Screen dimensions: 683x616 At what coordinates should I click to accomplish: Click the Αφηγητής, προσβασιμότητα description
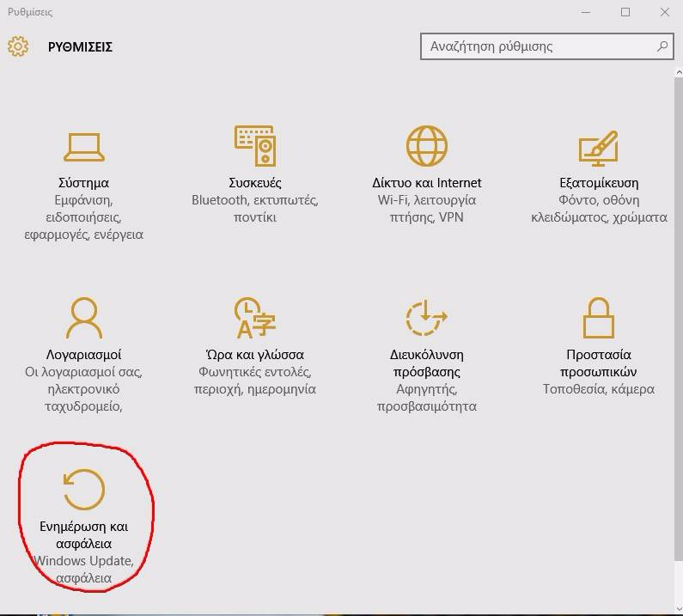[x=427, y=398]
